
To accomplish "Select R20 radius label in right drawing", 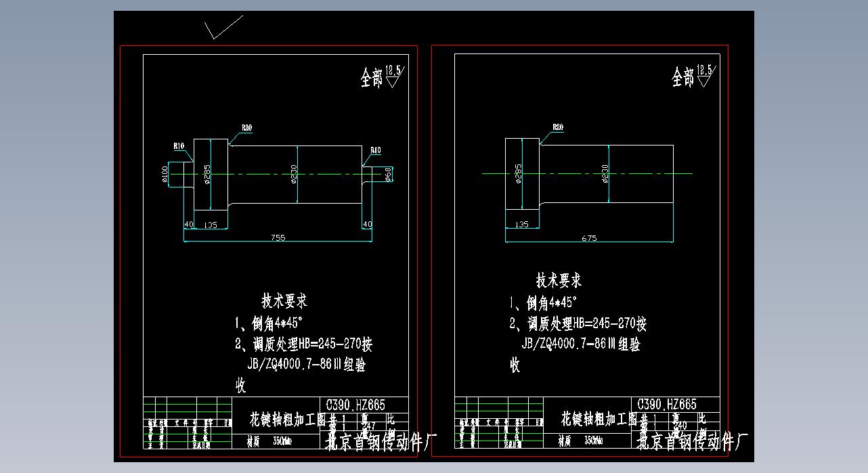I will [558, 127].
